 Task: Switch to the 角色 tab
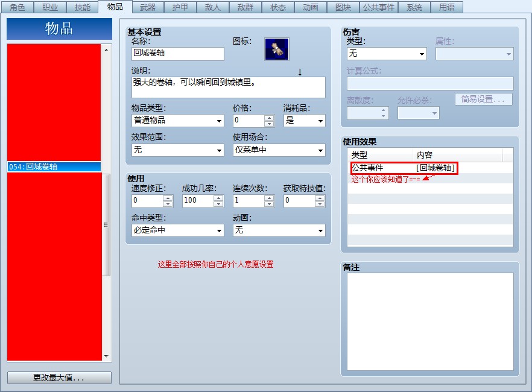tap(17, 7)
